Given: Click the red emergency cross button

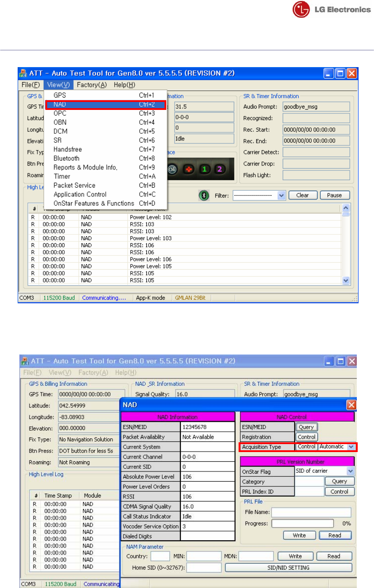Looking at the screenshot, I should pyautogui.click(x=188, y=169).
